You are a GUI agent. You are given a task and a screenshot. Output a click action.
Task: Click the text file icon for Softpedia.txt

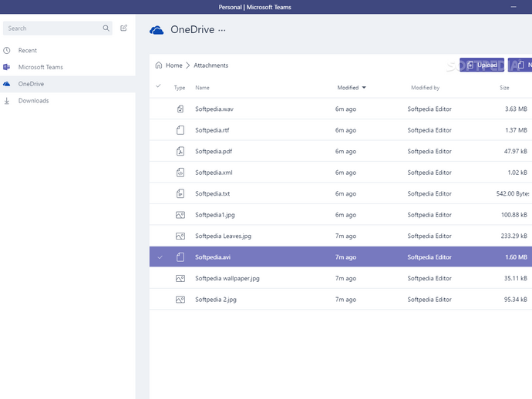point(180,193)
